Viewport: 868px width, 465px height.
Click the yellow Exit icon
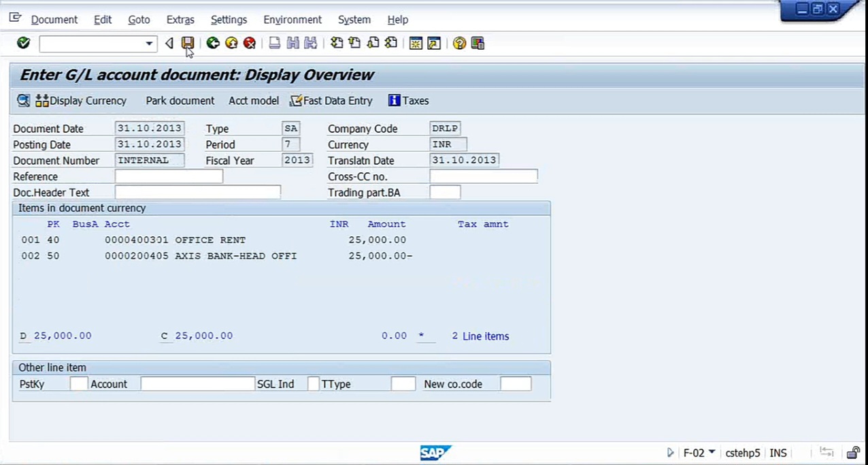[231, 44]
